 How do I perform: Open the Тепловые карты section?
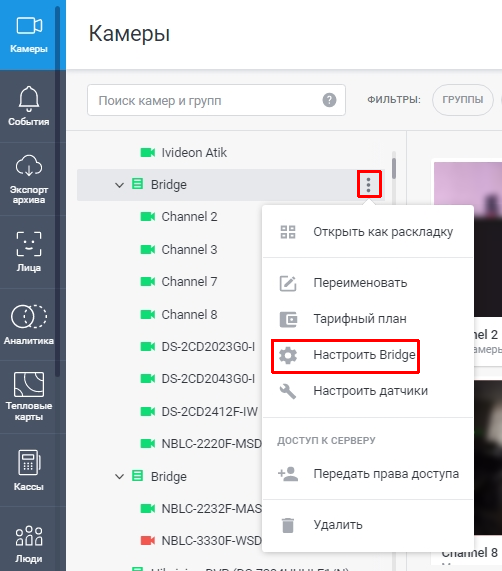[28, 397]
